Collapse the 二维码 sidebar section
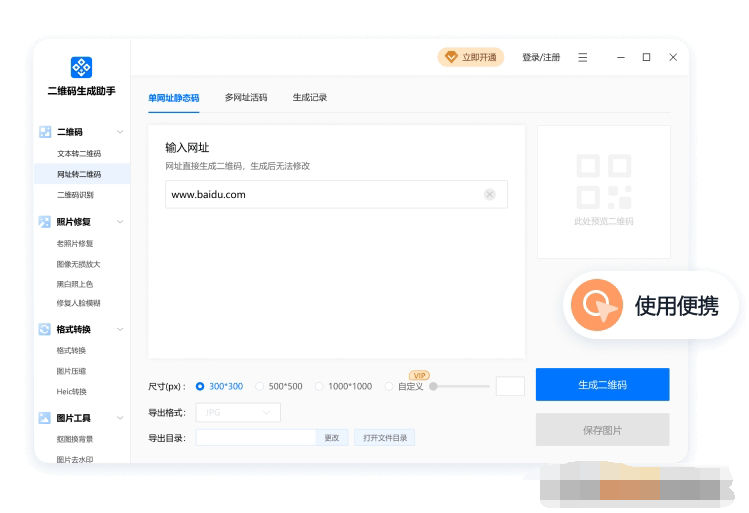 click(x=120, y=132)
